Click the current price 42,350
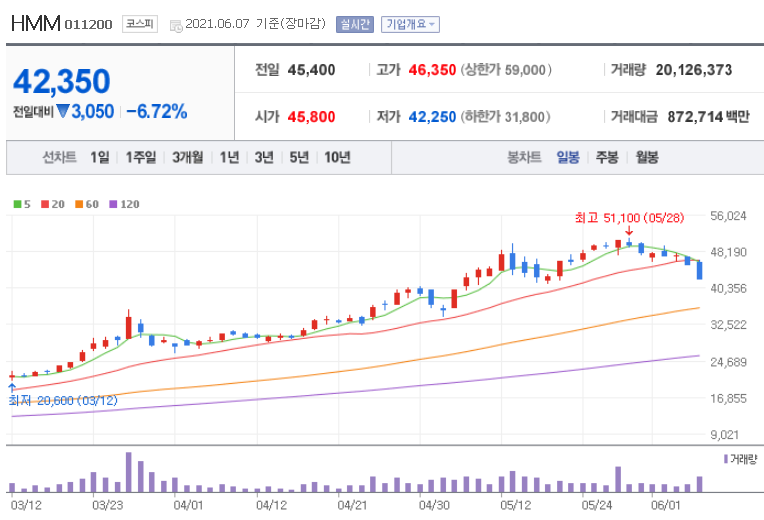 (x=62, y=81)
